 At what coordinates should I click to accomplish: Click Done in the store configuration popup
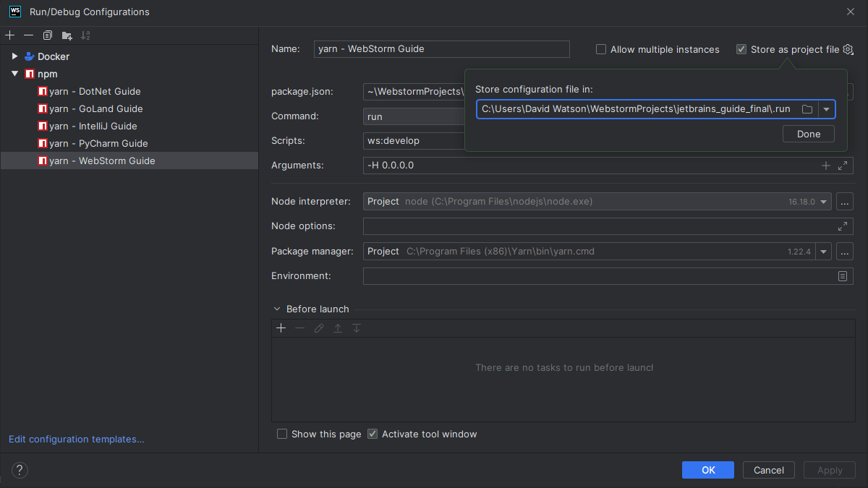coord(808,134)
